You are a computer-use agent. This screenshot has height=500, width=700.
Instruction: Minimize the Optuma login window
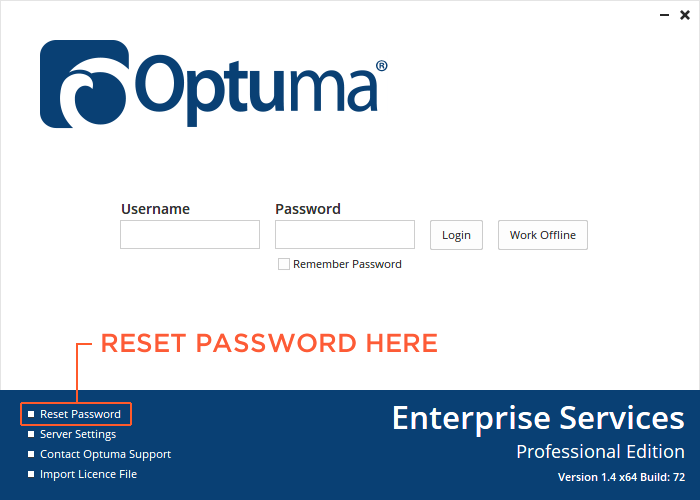coord(664,15)
